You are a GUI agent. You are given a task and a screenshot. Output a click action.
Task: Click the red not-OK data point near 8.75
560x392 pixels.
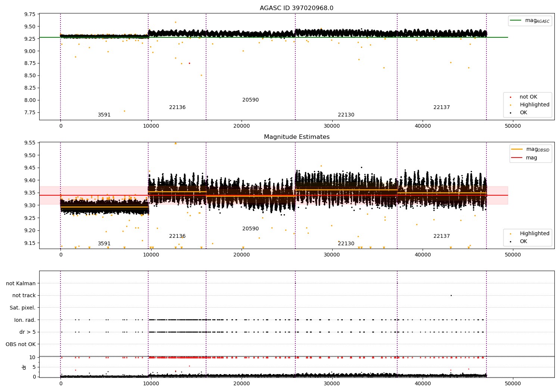(189, 63)
